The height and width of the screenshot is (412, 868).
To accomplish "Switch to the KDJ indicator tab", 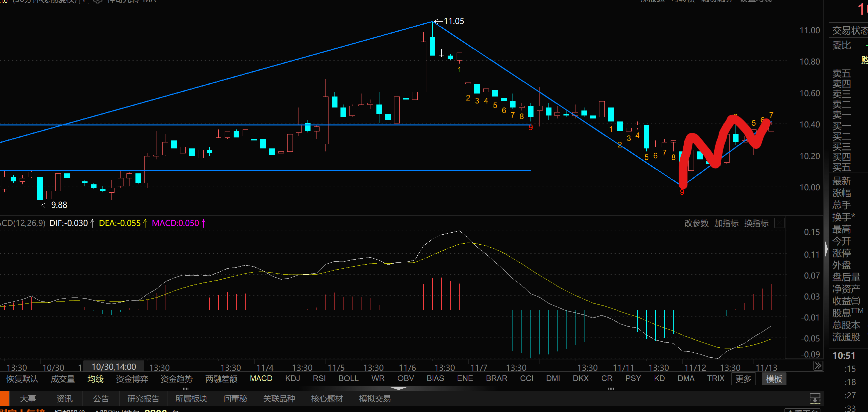I will (292, 378).
